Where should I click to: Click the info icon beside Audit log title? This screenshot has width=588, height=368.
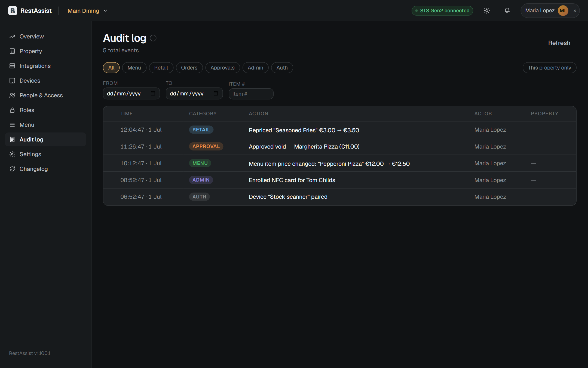point(153,38)
